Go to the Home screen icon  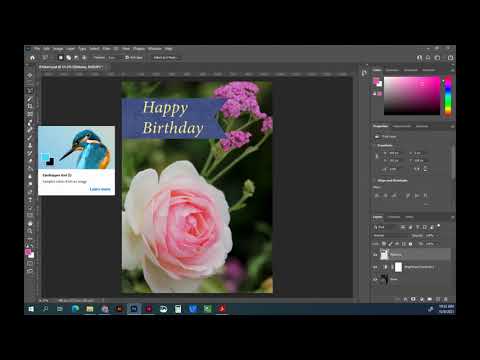[32, 58]
